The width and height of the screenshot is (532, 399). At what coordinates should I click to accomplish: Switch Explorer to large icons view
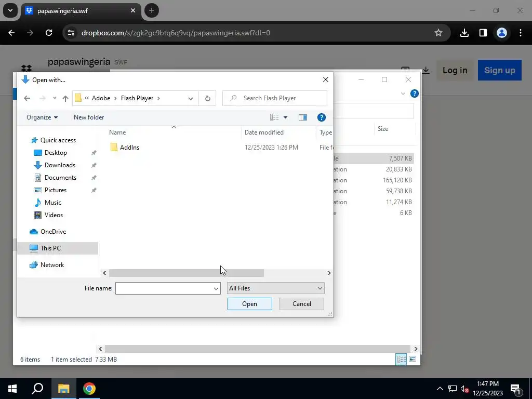(x=412, y=359)
